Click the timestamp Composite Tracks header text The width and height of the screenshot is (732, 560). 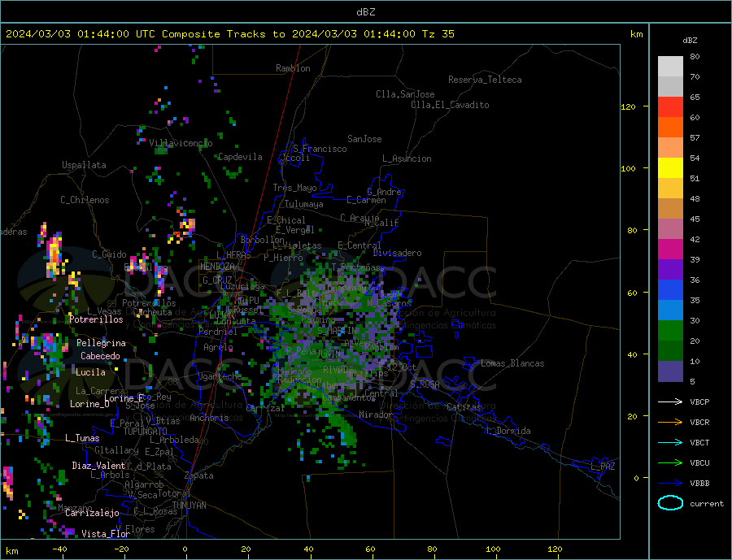pos(230,34)
